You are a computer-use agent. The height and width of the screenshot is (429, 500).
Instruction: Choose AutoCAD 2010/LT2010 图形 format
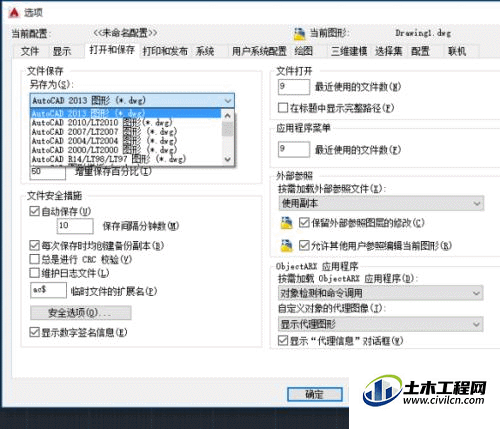click(x=125, y=122)
